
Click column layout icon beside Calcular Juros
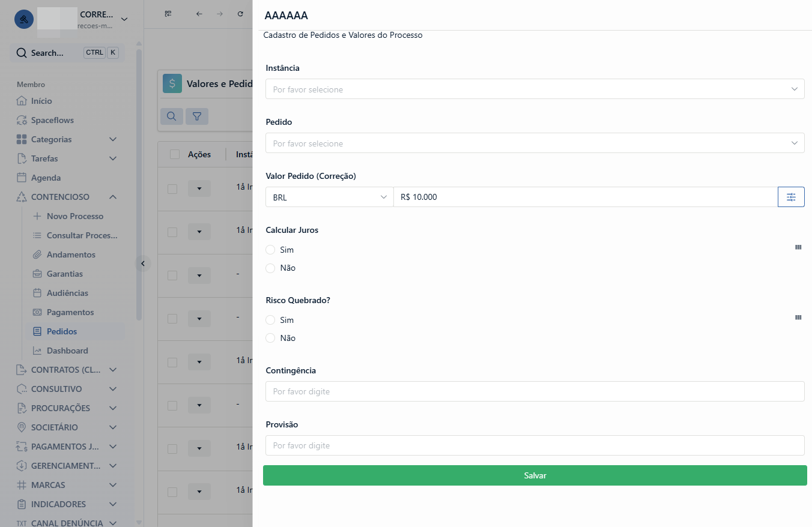tap(798, 247)
